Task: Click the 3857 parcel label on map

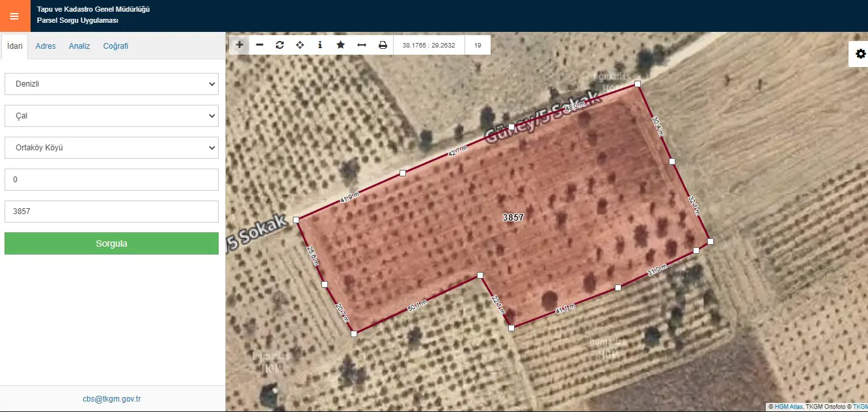Action: coord(513,217)
